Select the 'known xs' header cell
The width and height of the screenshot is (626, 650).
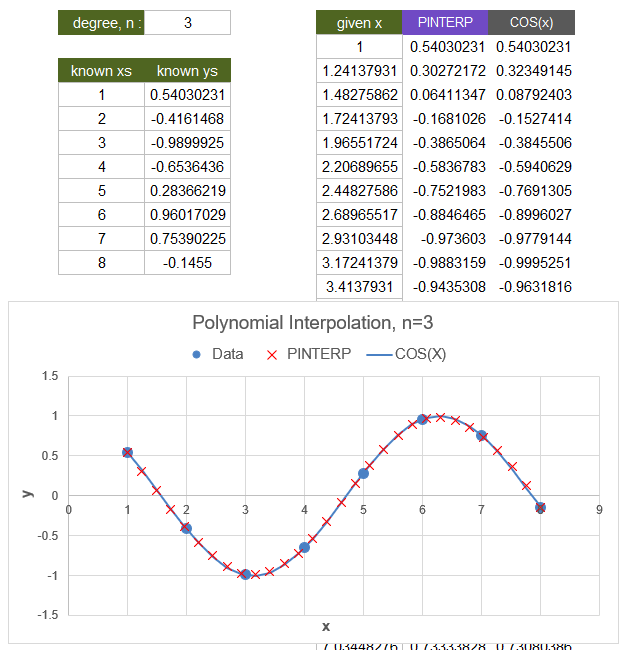101,70
